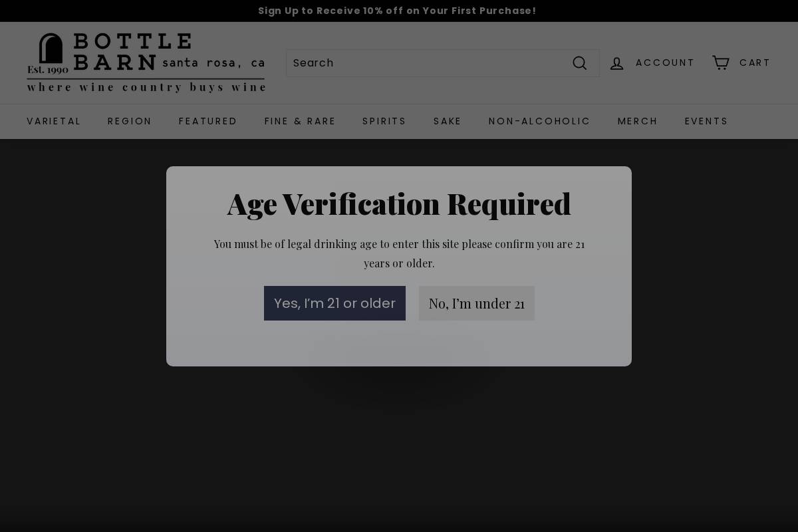The width and height of the screenshot is (798, 532).
Task: Click the search magnifier icon
Action: point(580,63)
